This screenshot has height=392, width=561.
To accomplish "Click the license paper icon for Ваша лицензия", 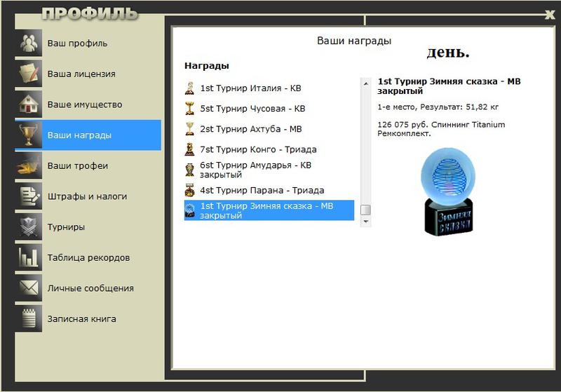I will (x=29, y=74).
